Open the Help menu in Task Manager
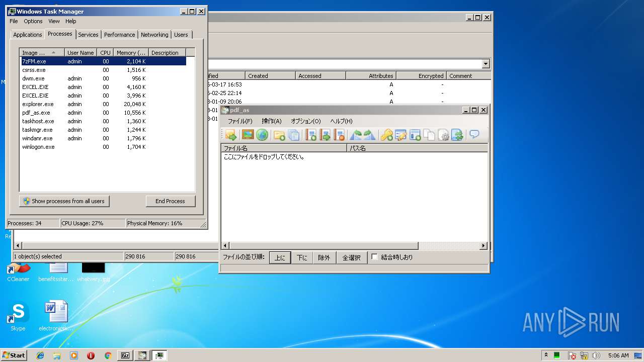 click(71, 21)
